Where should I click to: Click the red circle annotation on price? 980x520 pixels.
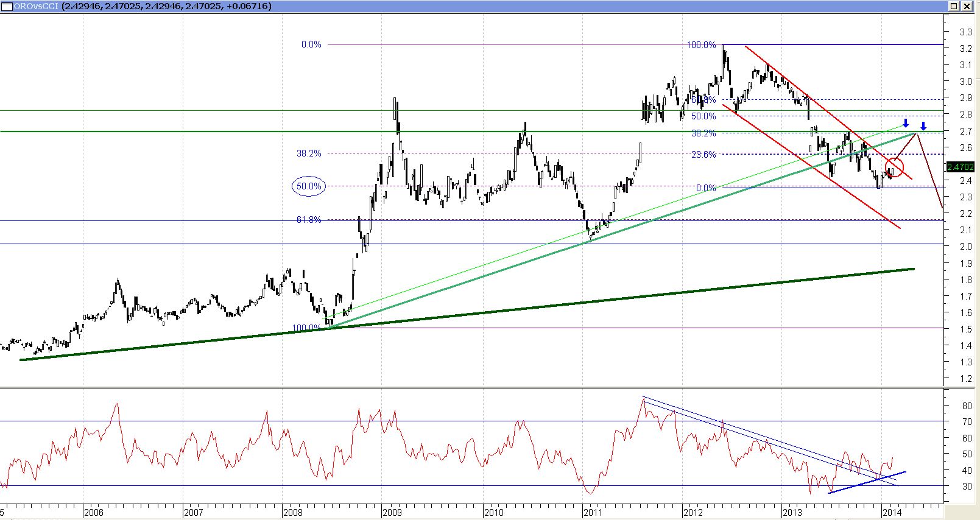click(x=894, y=167)
